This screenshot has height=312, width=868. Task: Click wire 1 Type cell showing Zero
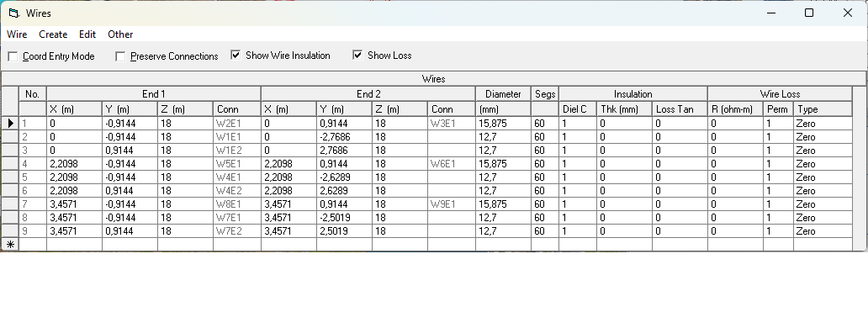(823, 124)
